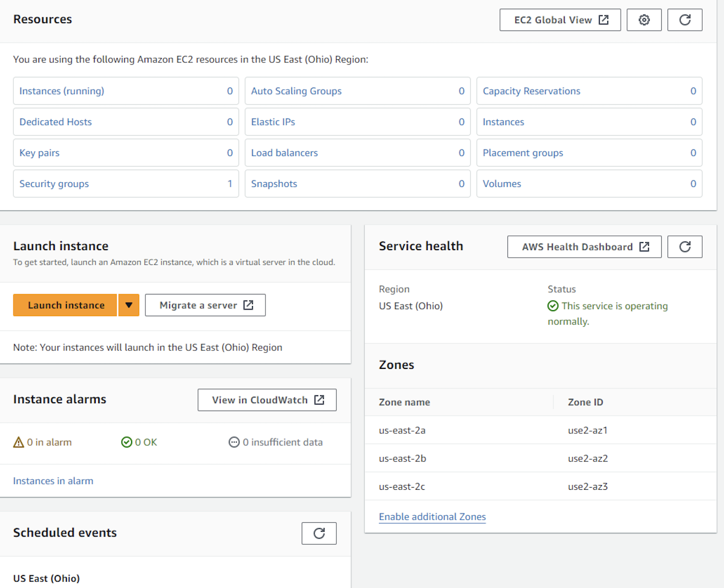Click zone ID use2-az2

pos(587,458)
